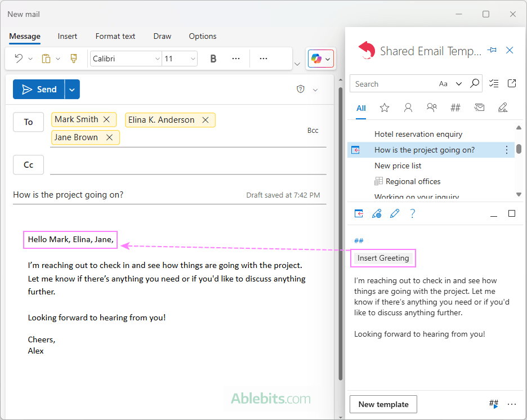This screenshot has width=527, height=420.
Task: Open more formatting options ellipsis
Action: click(236, 59)
